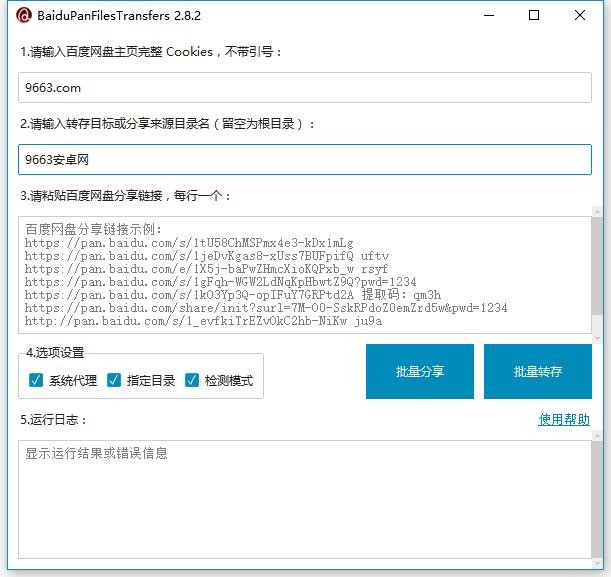Click the label 2.请输入转存目标或分享来源目录名
The image size is (611, 577).
tap(167, 124)
